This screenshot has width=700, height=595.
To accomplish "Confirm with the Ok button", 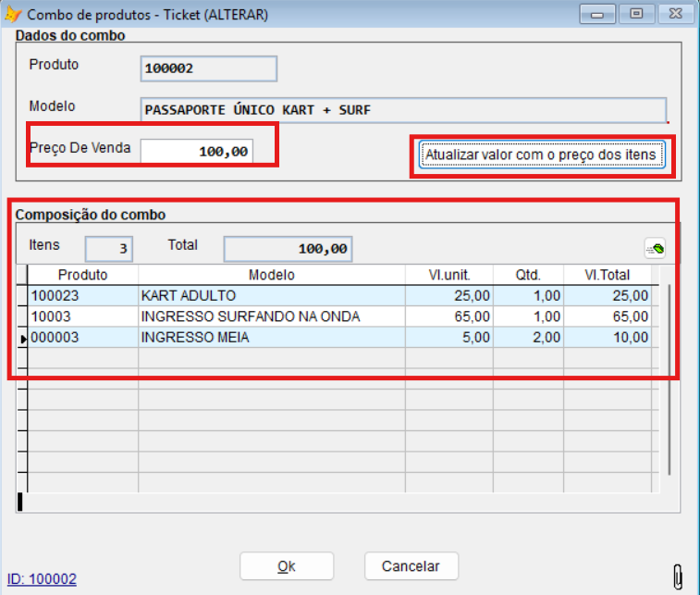I will 287,566.
